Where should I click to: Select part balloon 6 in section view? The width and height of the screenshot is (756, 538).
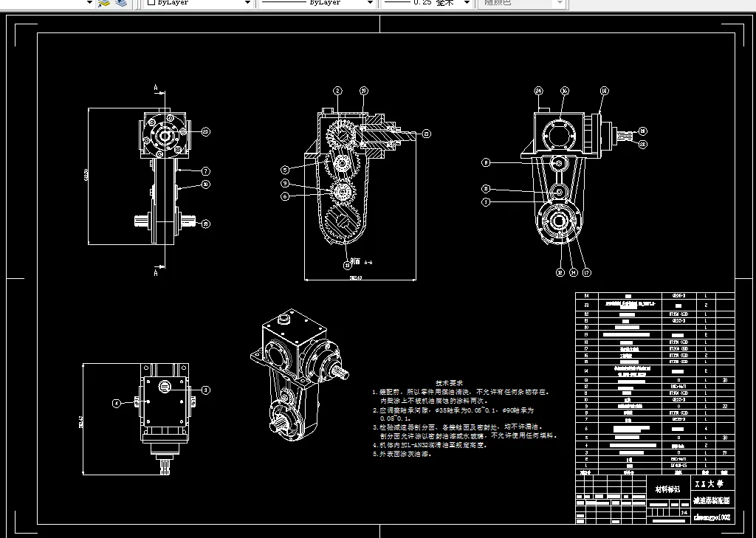click(285, 196)
